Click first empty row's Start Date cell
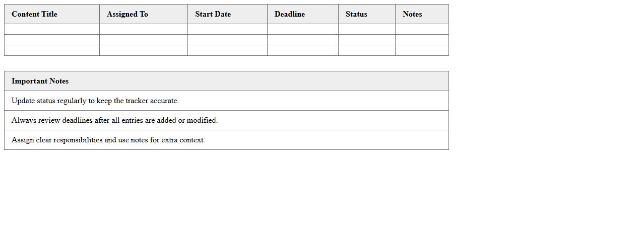Screen dimensions: 644x252 (x=227, y=29)
